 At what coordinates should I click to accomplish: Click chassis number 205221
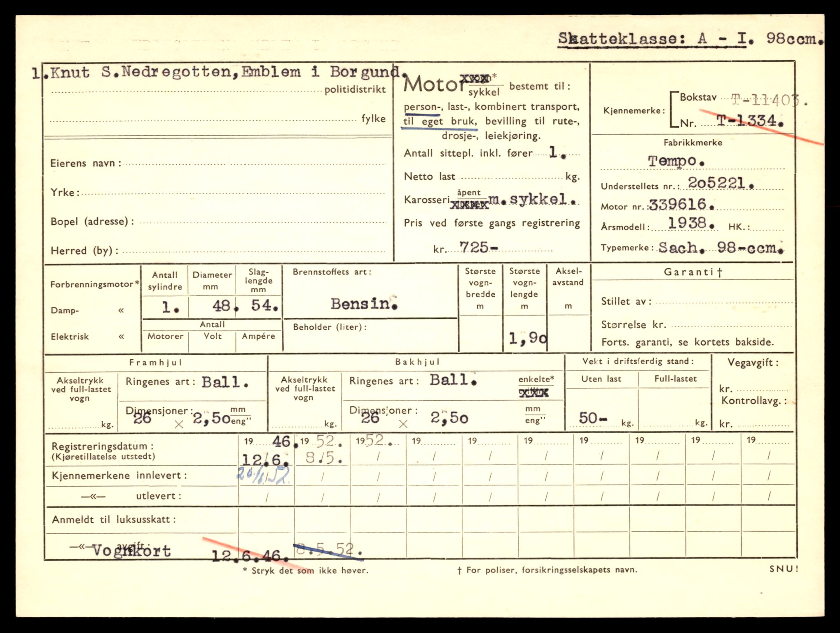(721, 183)
